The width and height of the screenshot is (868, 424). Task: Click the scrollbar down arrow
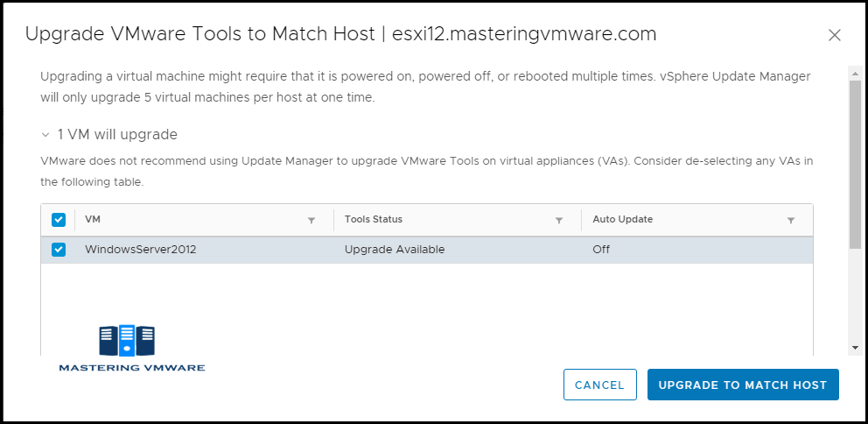click(x=855, y=348)
